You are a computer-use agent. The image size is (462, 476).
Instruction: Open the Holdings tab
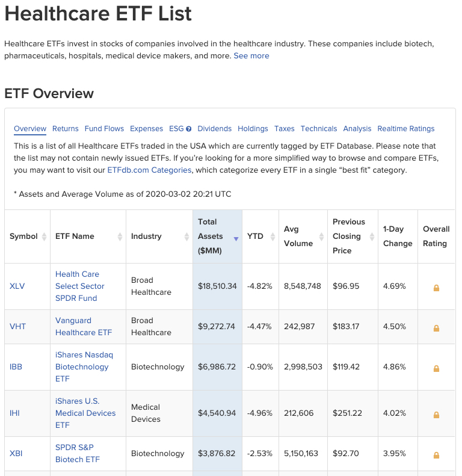pos(253,129)
